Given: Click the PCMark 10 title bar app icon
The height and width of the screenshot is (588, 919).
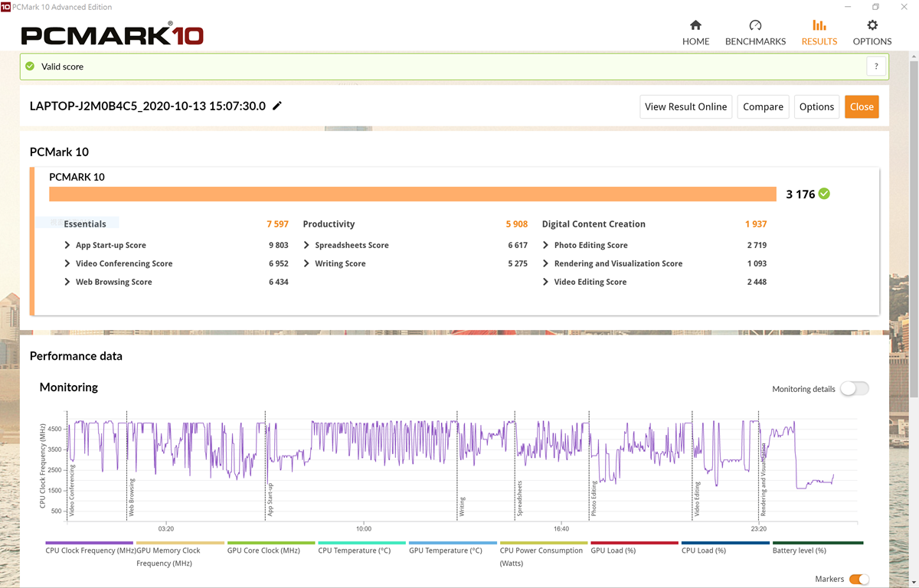Looking at the screenshot, I should 6,7.
